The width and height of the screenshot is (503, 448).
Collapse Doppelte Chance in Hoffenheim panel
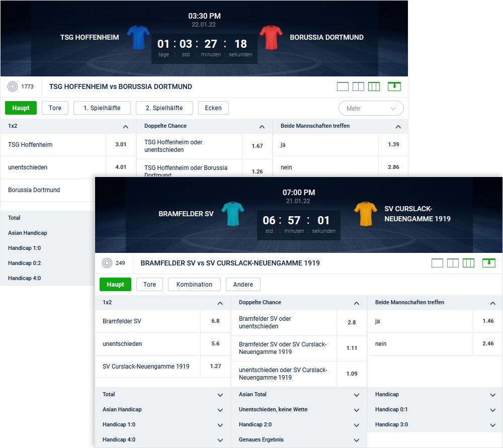(x=262, y=127)
